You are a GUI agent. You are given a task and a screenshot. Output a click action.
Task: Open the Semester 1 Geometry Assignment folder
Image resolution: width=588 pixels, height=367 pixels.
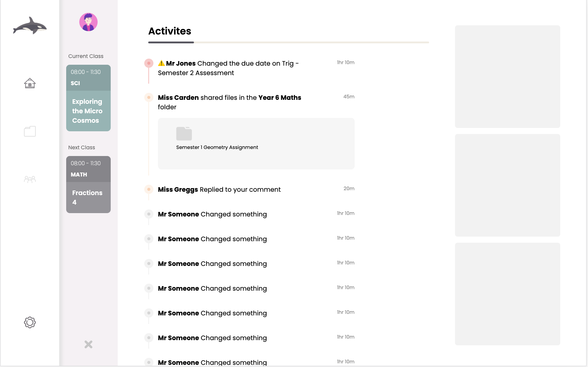[x=184, y=134]
